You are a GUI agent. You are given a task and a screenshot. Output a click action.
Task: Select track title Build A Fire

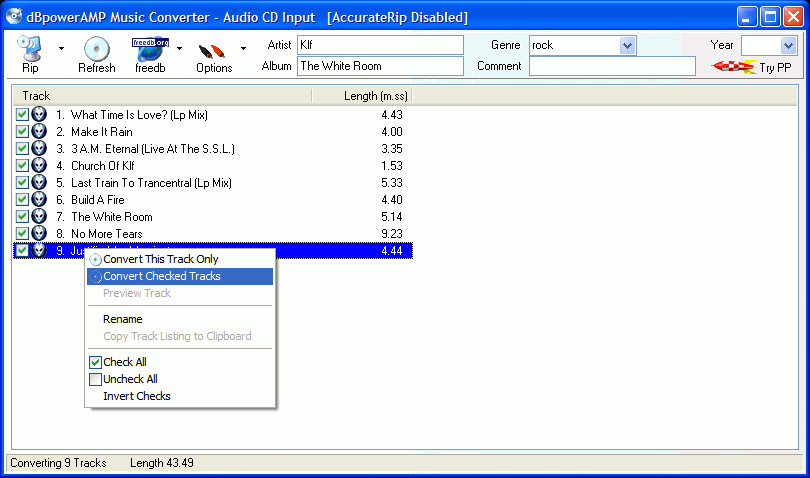click(x=98, y=200)
